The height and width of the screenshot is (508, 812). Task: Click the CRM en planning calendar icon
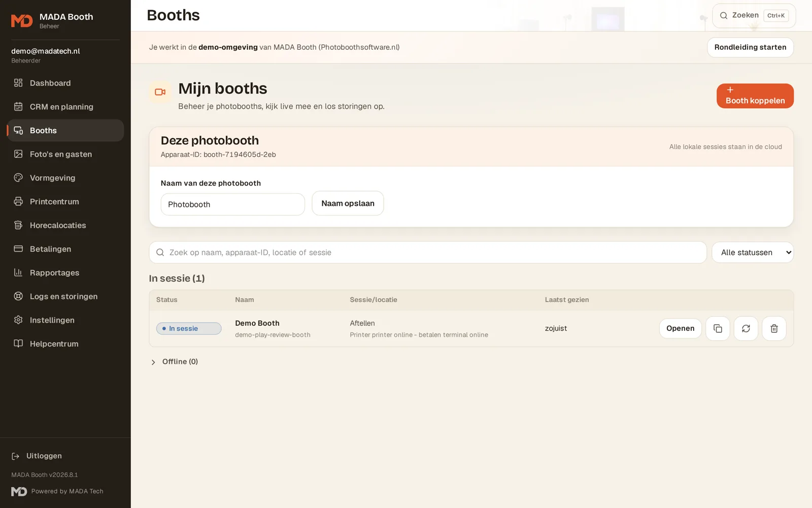click(x=18, y=107)
